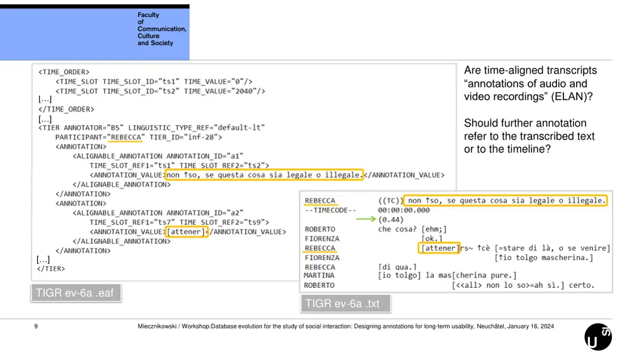The image size is (644, 362).
Task: Select the ALIGNABLE_ANNOTATION line with ANNOTATION_ID="a2"
Action: point(158,213)
